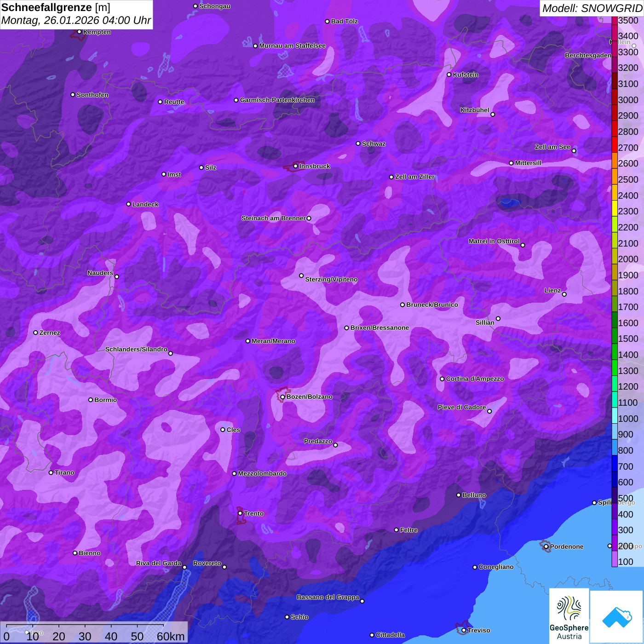Click the 1000 cyan legend swatch
The image size is (644, 644).
click(x=614, y=415)
